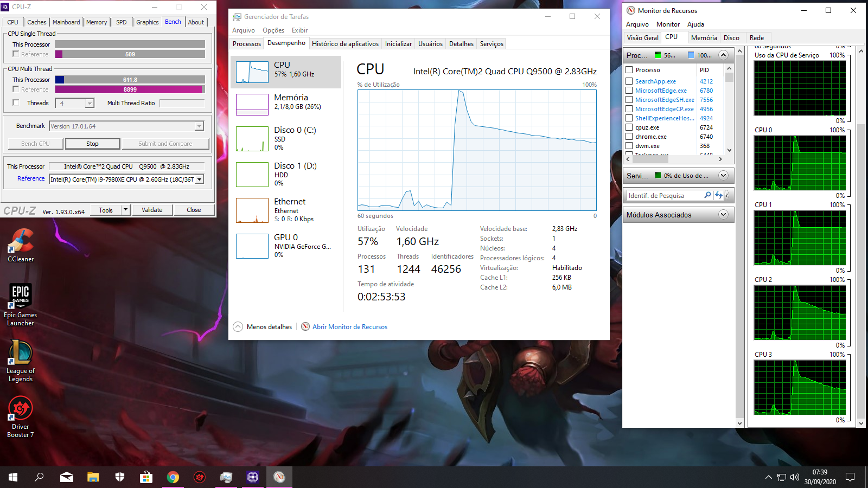Open Opções menu in Task Manager

click(273, 30)
